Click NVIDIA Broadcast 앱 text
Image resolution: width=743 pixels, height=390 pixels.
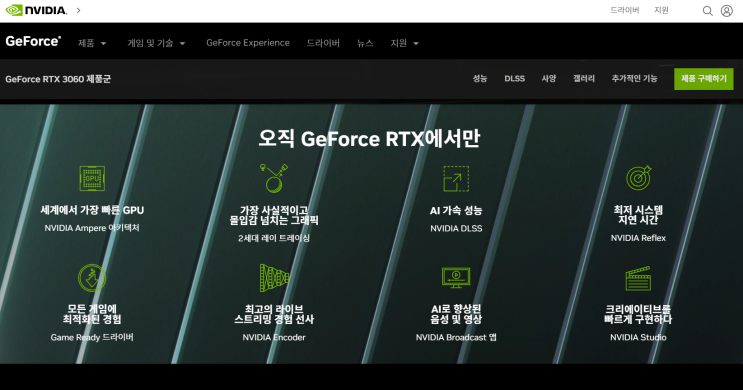[456, 337]
